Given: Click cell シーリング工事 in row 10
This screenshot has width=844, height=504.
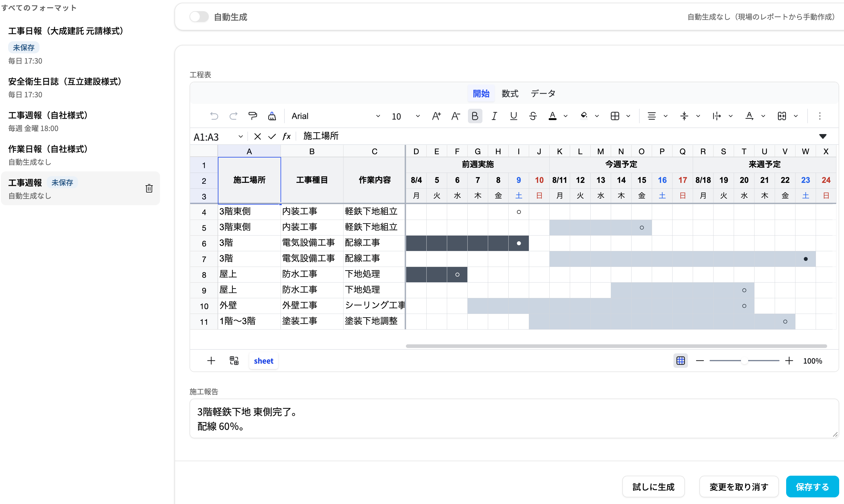Looking at the screenshot, I should [374, 306].
